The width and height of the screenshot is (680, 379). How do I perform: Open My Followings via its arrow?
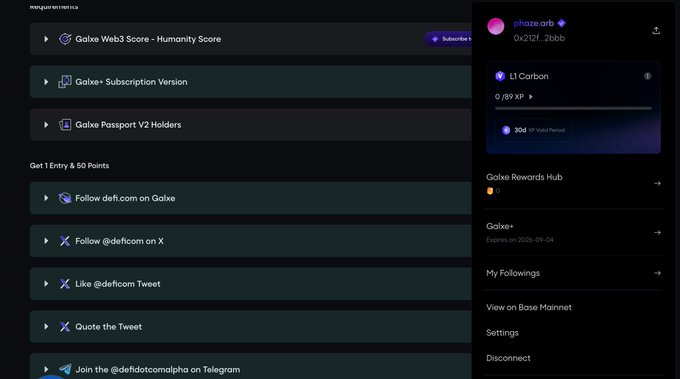[x=657, y=273]
